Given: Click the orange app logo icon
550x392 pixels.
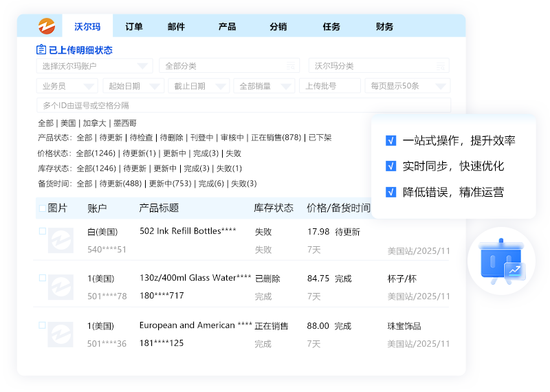Looking at the screenshot, I should coord(46,26).
